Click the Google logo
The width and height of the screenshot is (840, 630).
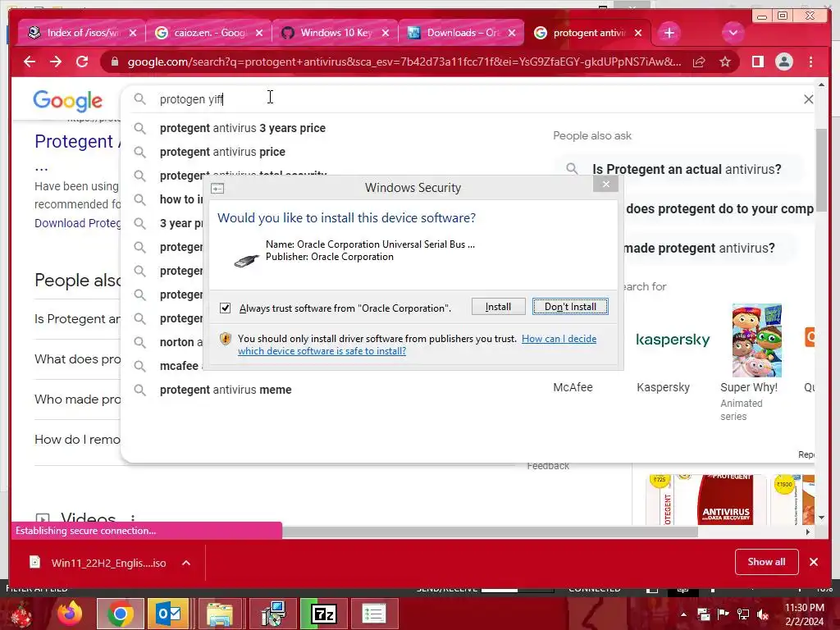(67, 101)
